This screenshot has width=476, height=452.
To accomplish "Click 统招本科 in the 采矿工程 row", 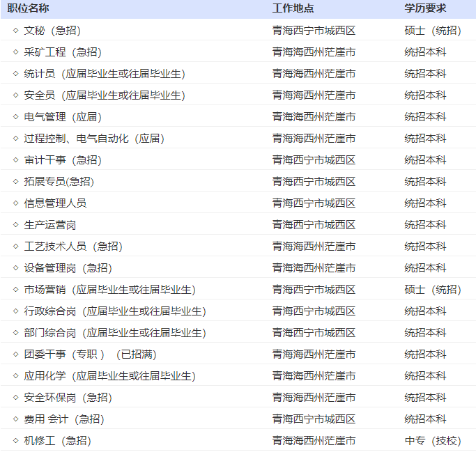I will coord(425,52).
